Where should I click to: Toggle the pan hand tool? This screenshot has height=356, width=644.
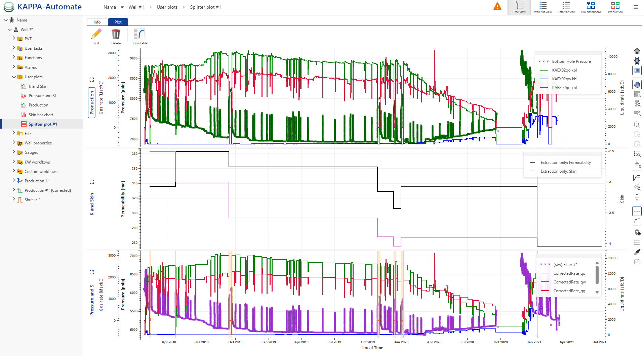637,84
